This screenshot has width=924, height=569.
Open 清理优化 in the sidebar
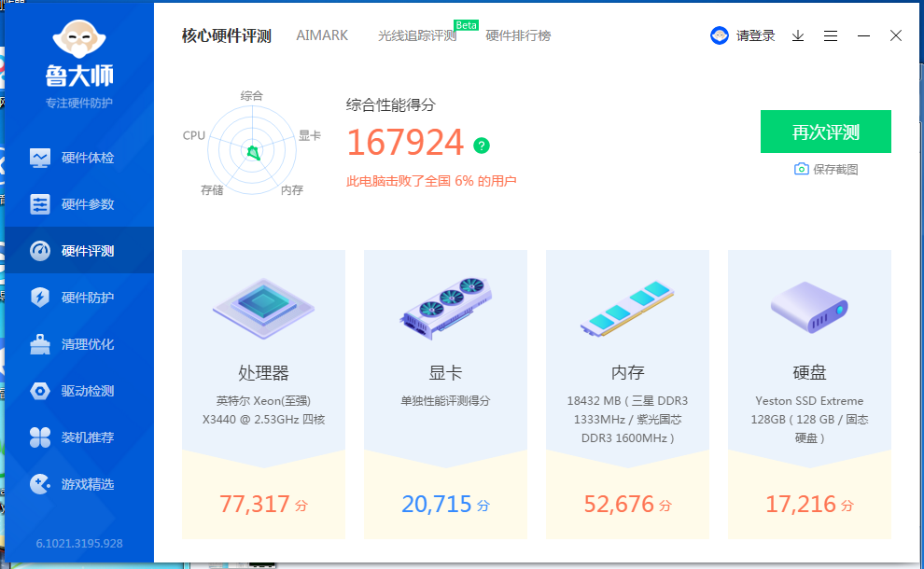click(79, 344)
